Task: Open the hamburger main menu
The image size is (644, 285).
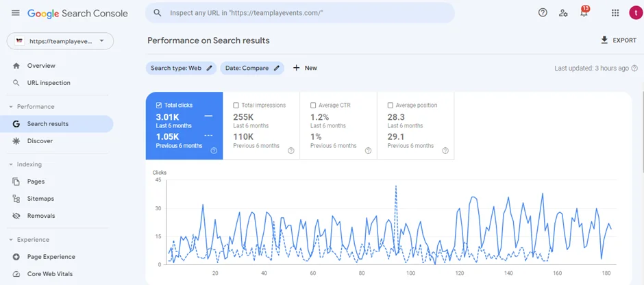Action: click(16, 13)
